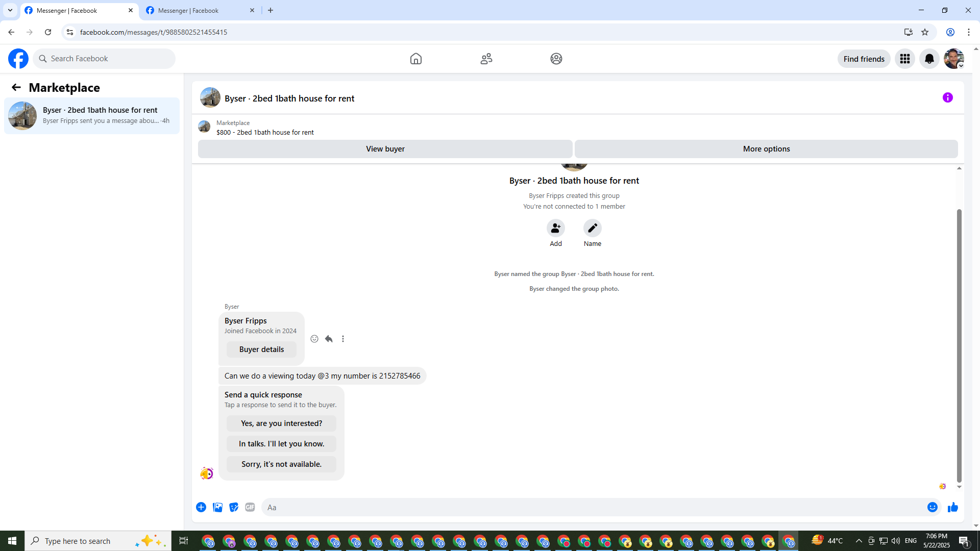Screen dimensions: 980x551
Task: Choose a sticker in composer
Action: coord(234,507)
